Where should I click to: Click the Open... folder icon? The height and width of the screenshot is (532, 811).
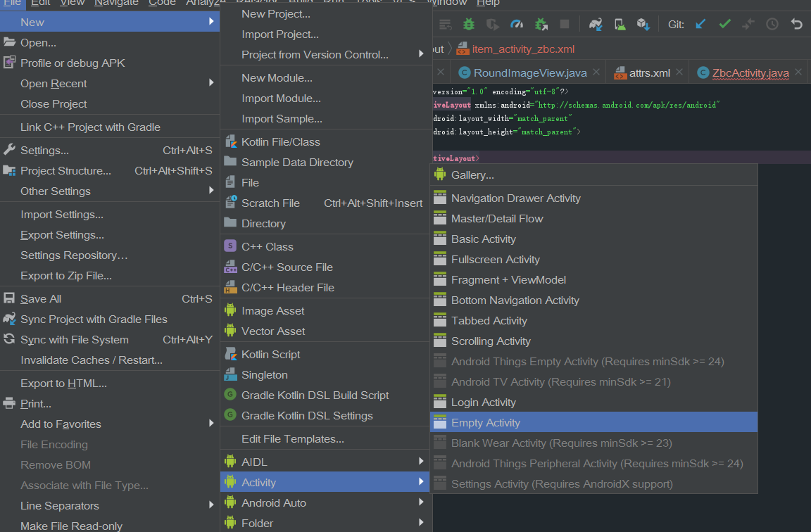[9, 42]
